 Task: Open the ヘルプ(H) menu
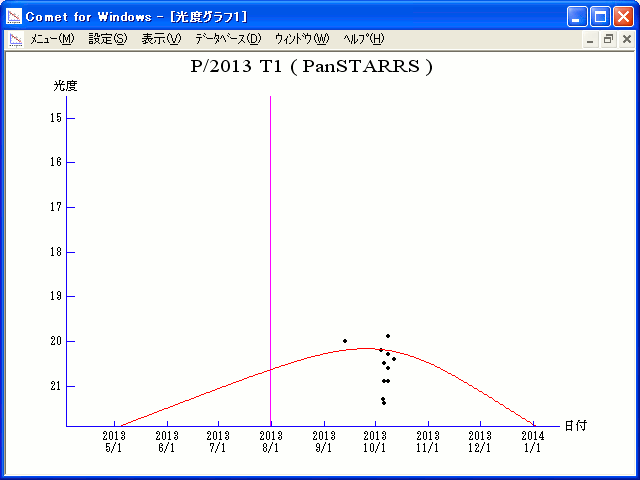point(364,39)
